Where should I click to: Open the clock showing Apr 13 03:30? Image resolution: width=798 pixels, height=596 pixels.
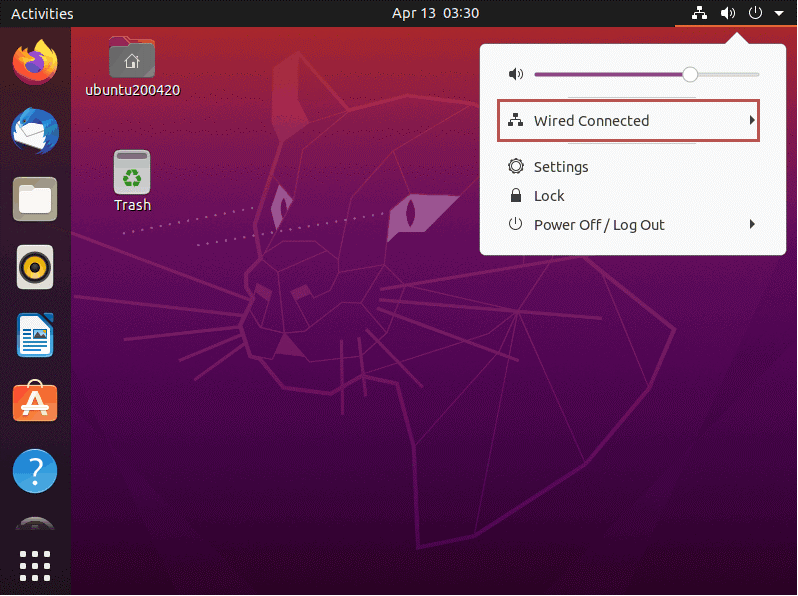(435, 13)
